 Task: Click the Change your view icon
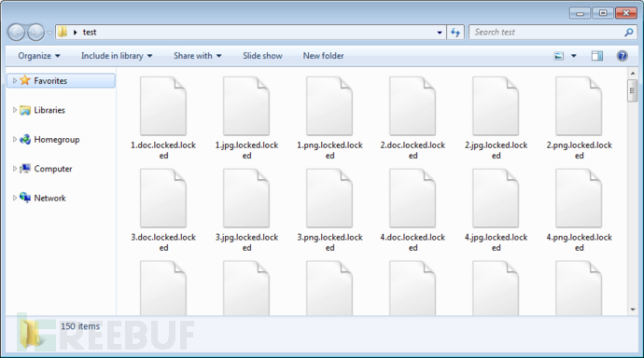[x=558, y=56]
